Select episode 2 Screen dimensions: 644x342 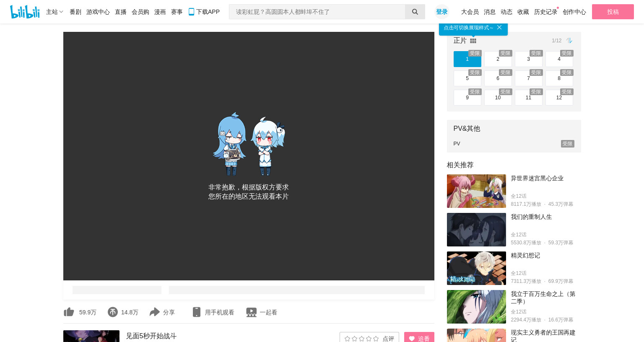498,59
